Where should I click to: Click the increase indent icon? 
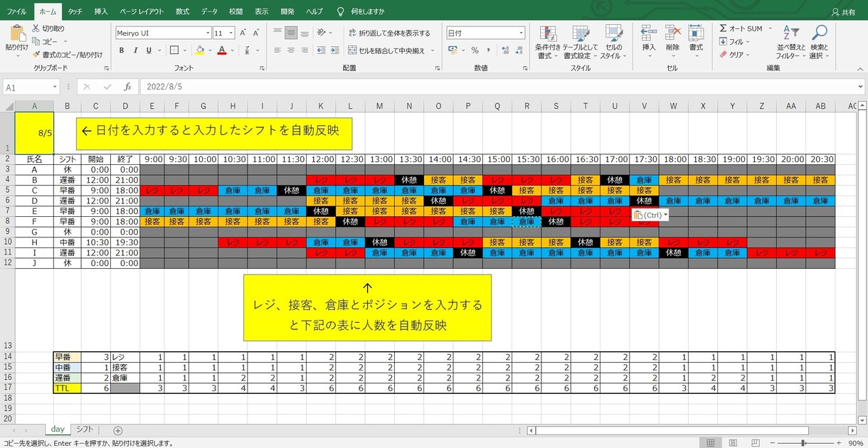tap(337, 50)
